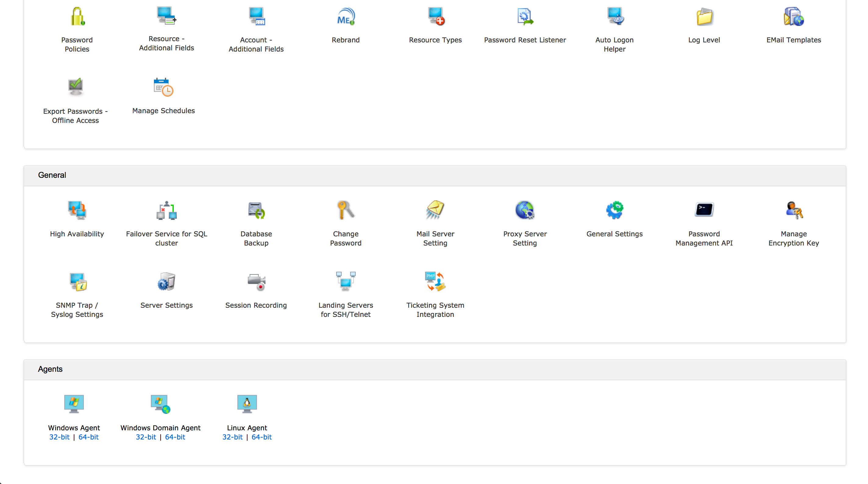Screen dimensions: 868x484
Task: Open Ticketing System Integration
Action: [x=435, y=281]
